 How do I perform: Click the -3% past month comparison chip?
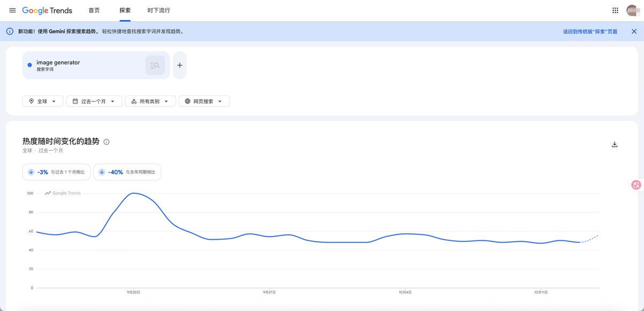point(56,172)
